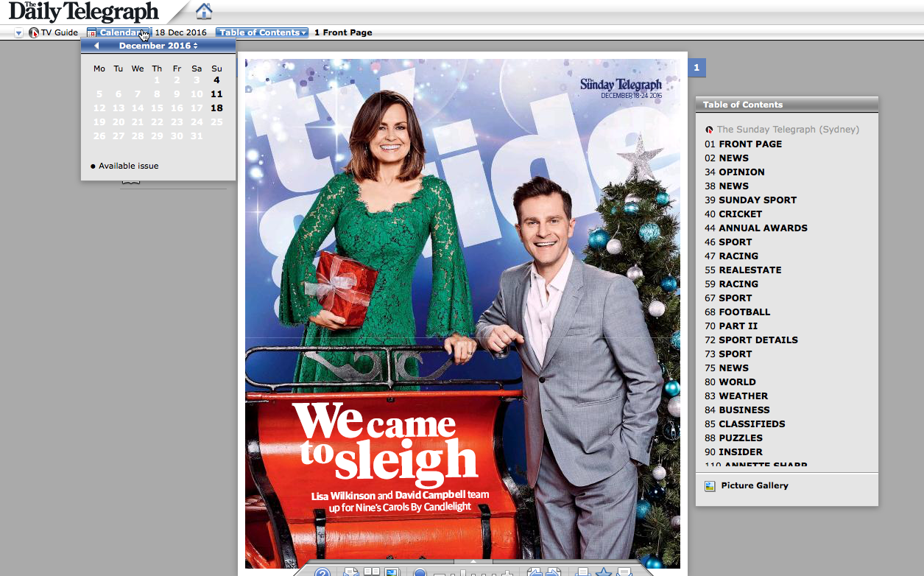Open the Help question mark icon
Screen dimensions: 924x576
click(x=322, y=572)
